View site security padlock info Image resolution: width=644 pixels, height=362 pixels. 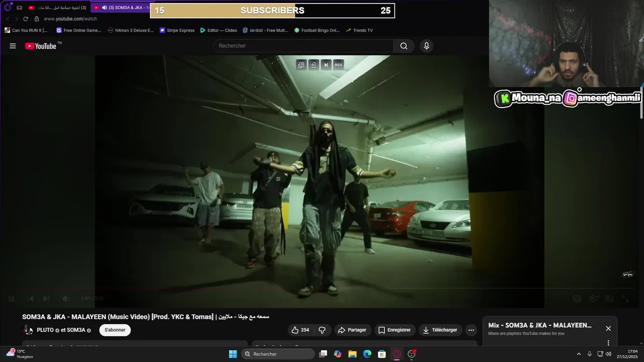point(36,19)
